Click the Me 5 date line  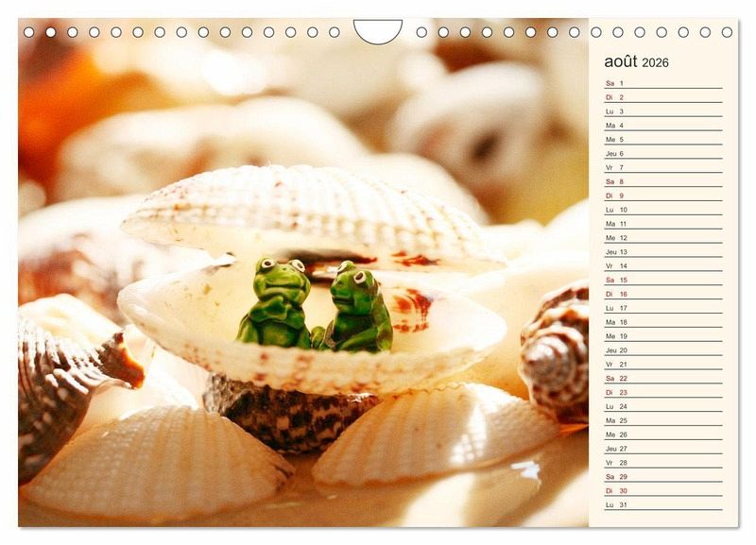pos(662,140)
